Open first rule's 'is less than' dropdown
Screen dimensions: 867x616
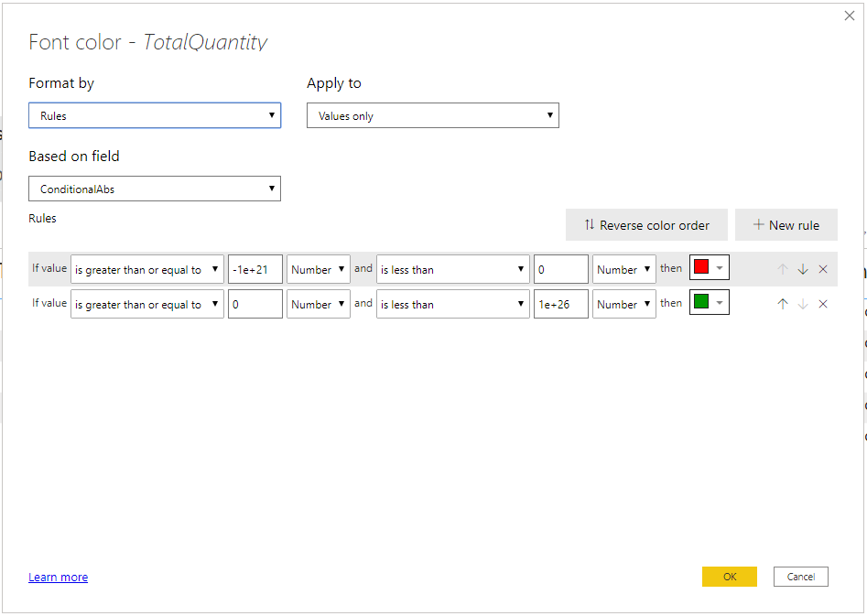pyautogui.click(x=452, y=269)
